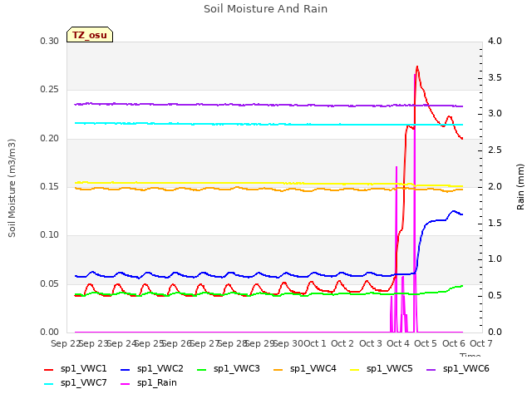Click the Oct 4 date tick label

(x=398, y=343)
